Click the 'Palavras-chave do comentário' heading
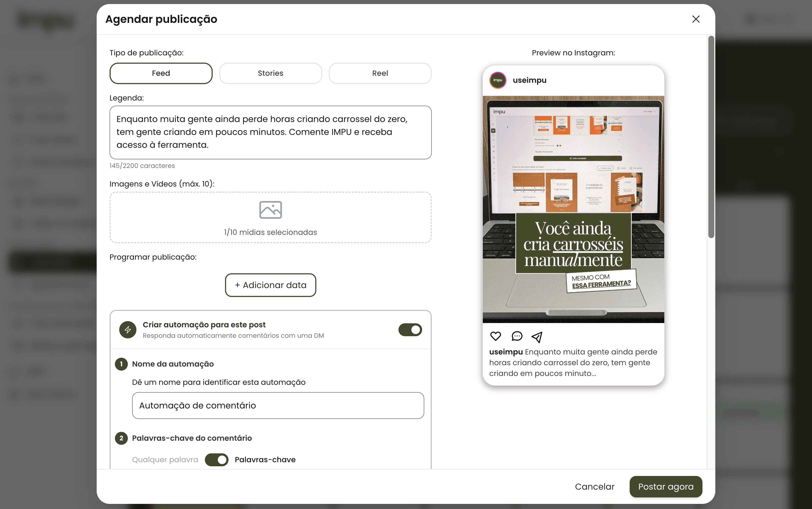 pos(192,438)
